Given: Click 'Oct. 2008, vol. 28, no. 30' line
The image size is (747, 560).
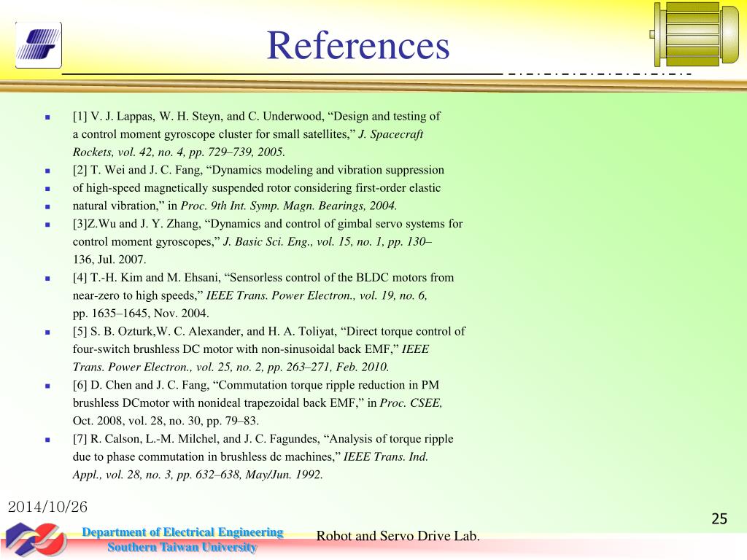Looking at the screenshot, I should click(166, 421).
